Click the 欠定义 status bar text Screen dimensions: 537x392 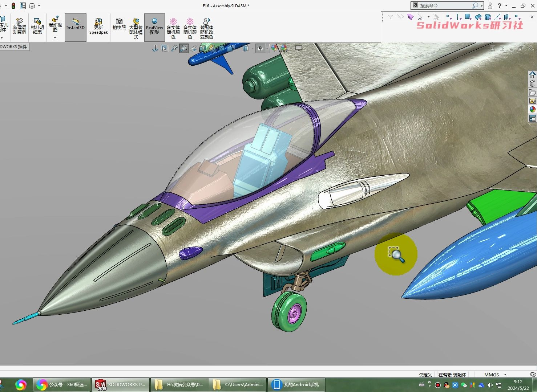click(425, 375)
